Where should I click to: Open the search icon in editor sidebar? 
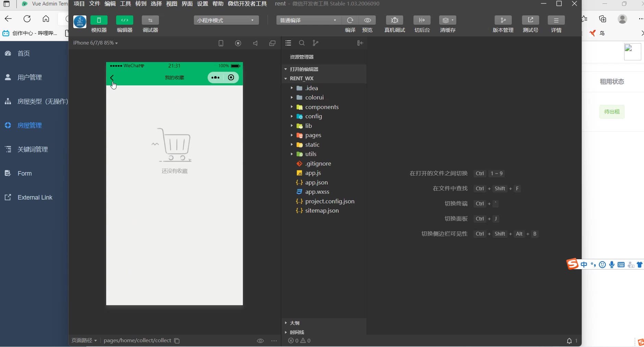pyautogui.click(x=302, y=43)
